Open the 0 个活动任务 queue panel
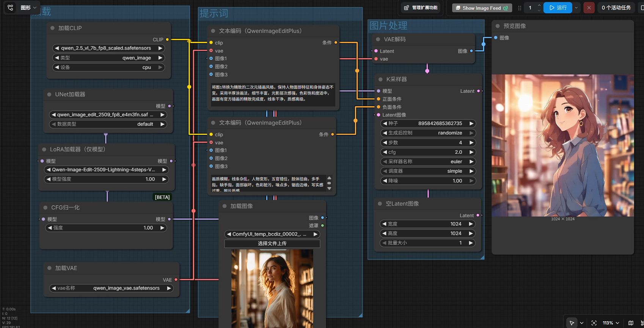The image size is (644, 328). pos(616,8)
